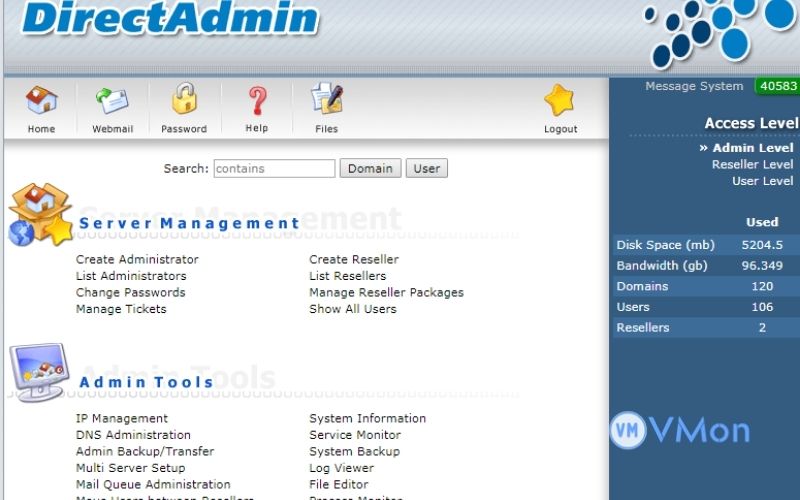This screenshot has height=500, width=800.
Task: Open Service Monitor link
Action: click(x=355, y=435)
